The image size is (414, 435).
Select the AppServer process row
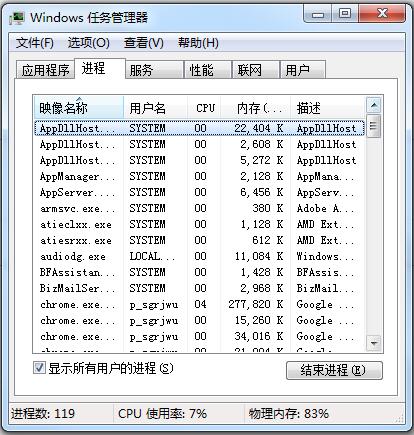(x=199, y=192)
